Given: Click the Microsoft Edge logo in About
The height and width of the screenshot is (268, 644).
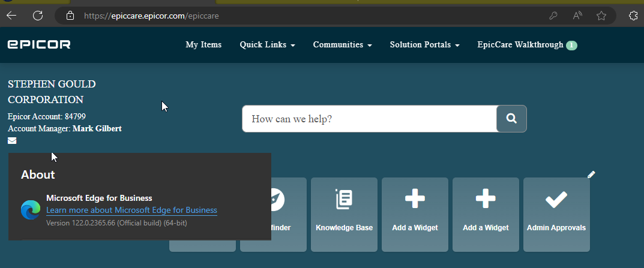Looking at the screenshot, I should coord(31,210).
